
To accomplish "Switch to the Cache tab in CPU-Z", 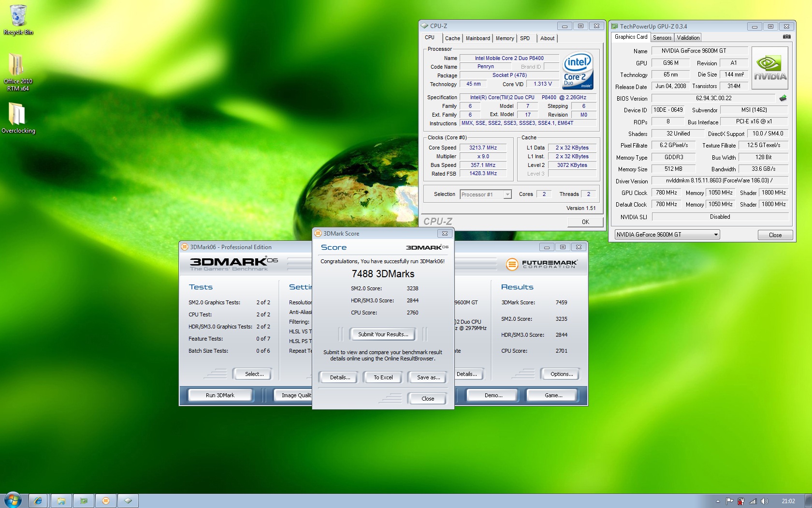I will 452,38.
